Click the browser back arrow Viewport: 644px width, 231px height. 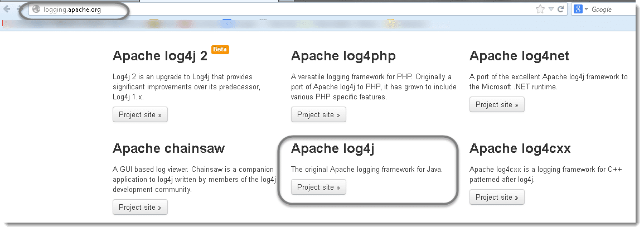7,9
